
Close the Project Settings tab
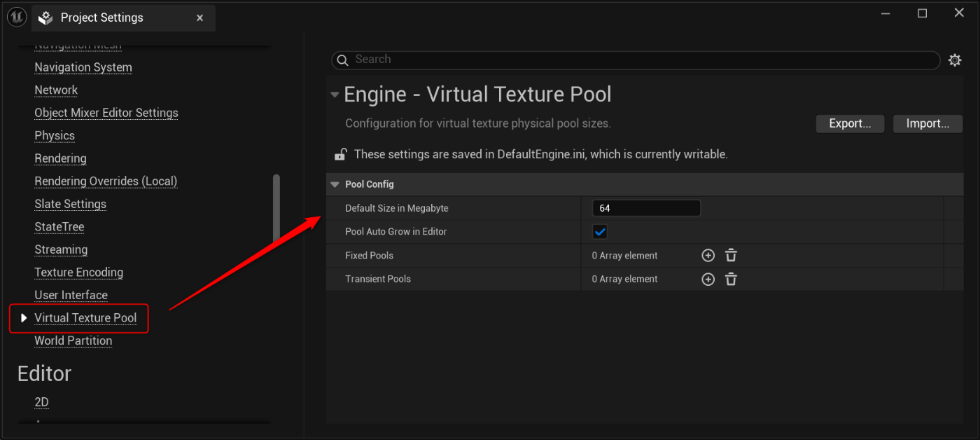[199, 18]
